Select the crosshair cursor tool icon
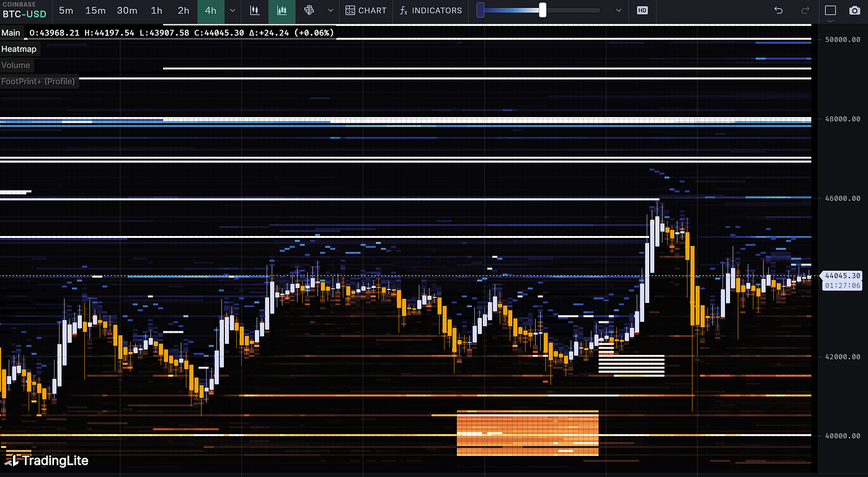The image size is (868, 477). click(309, 11)
